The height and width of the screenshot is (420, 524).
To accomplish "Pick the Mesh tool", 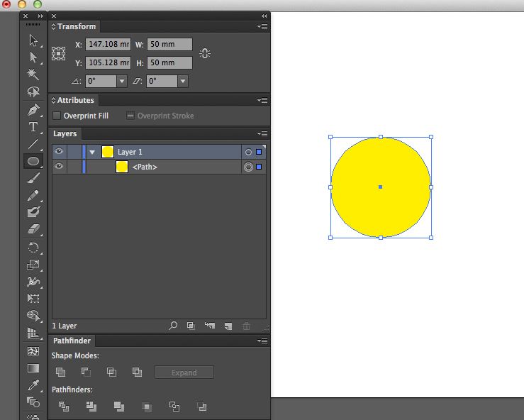I will 33,351.
